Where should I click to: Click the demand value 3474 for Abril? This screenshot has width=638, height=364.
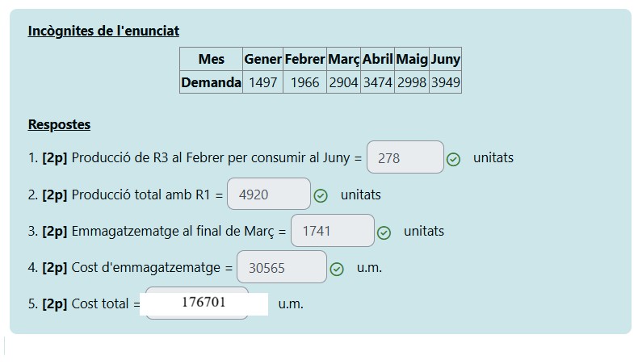coord(377,82)
